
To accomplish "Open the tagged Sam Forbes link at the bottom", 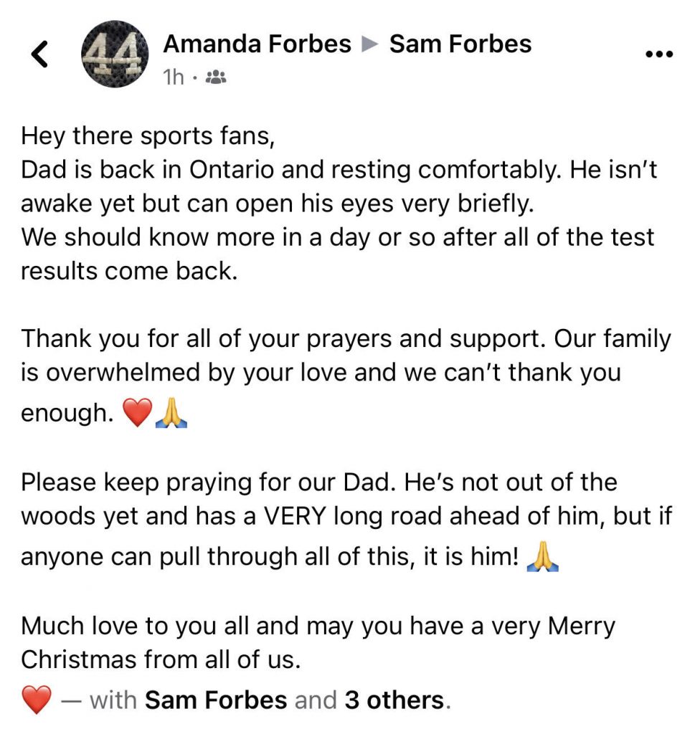I will point(216,700).
